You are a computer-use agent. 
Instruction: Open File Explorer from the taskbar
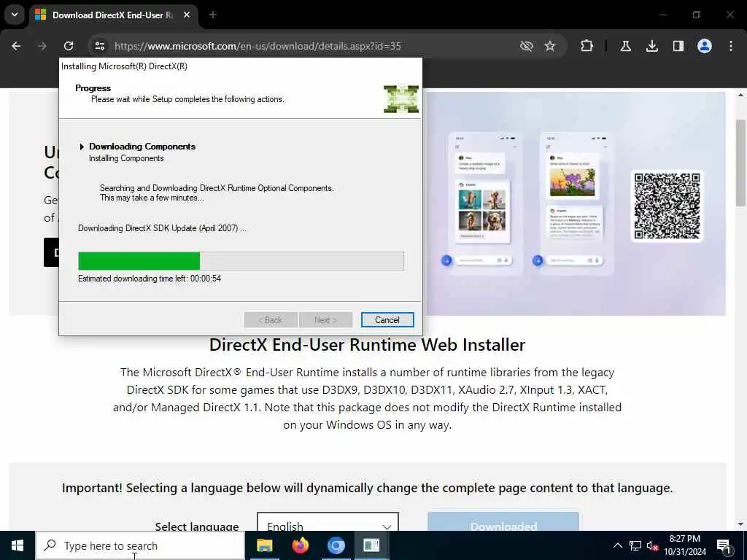[x=264, y=545]
